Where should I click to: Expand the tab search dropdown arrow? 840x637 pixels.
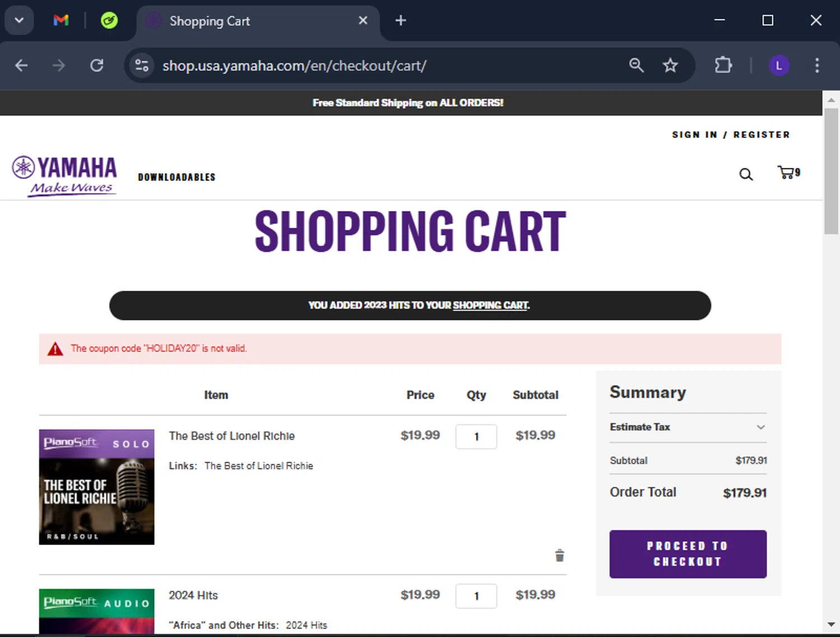click(19, 21)
